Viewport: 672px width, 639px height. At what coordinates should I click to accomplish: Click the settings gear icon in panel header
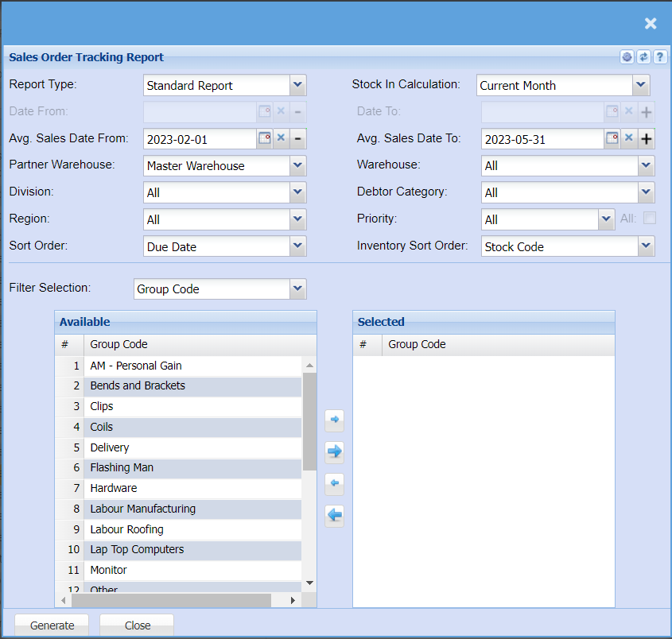[x=627, y=57]
